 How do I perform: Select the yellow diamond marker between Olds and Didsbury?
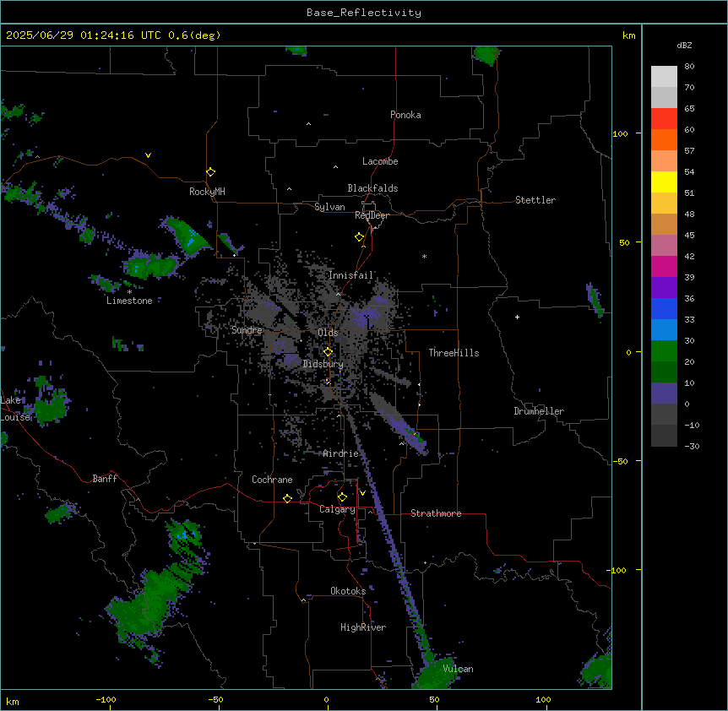(328, 352)
